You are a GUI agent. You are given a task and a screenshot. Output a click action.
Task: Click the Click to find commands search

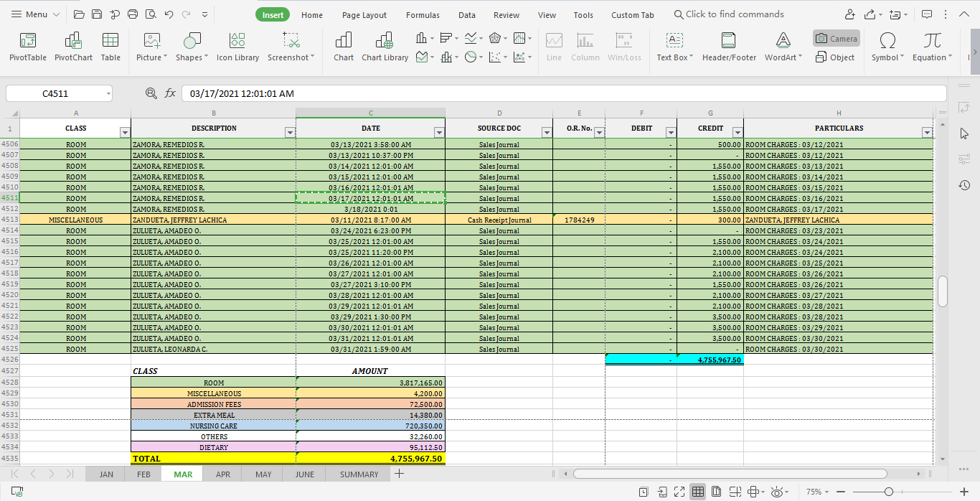coord(729,14)
